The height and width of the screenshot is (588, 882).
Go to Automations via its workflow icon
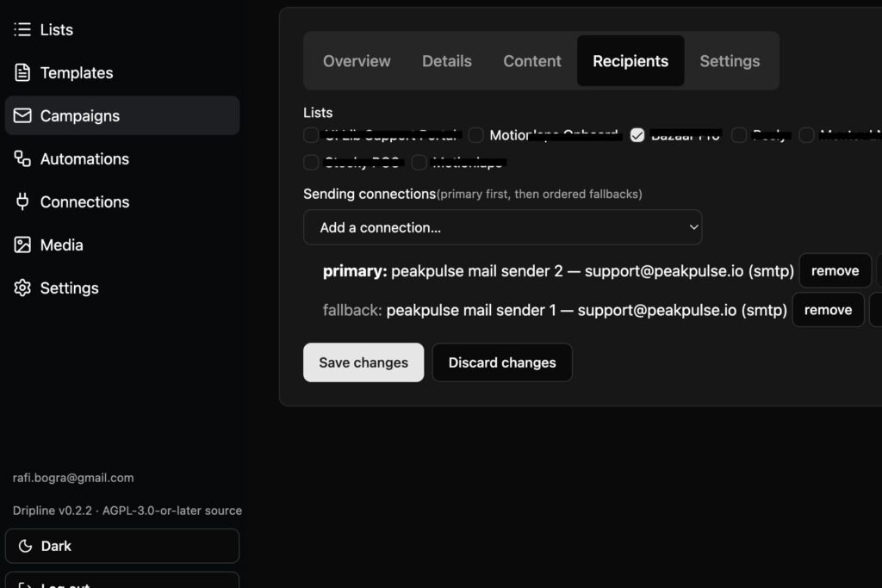22,159
